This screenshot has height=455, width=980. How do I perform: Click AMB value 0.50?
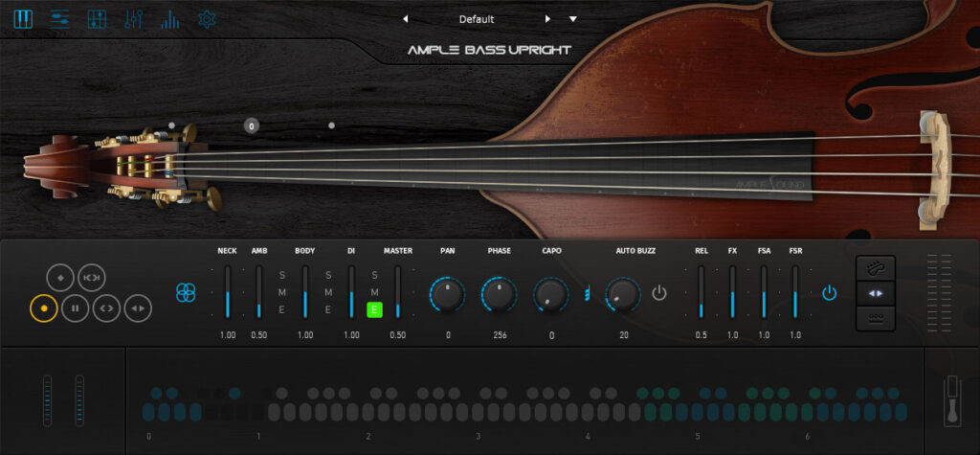pyautogui.click(x=258, y=335)
